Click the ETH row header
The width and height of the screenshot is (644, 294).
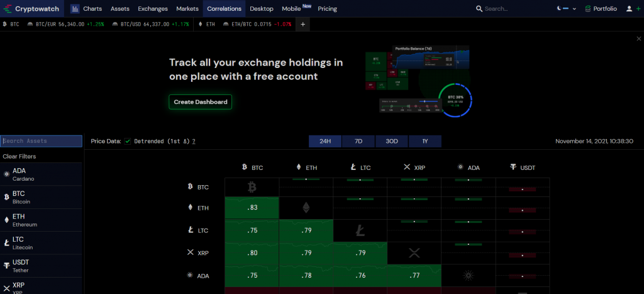(198, 208)
